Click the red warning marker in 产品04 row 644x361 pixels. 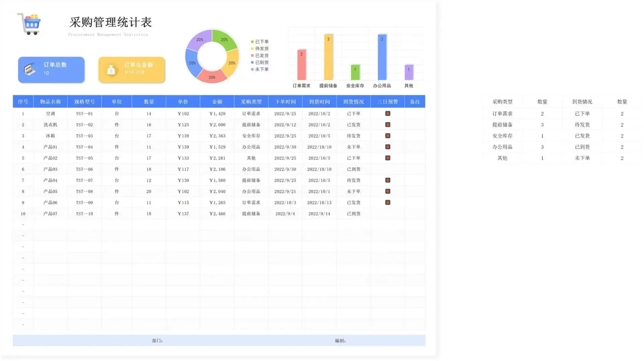pyautogui.click(x=388, y=180)
